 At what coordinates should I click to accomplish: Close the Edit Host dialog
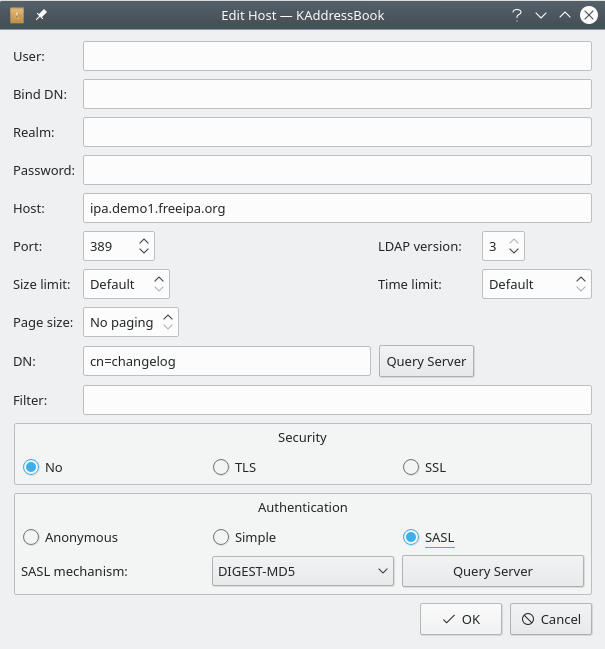588,15
